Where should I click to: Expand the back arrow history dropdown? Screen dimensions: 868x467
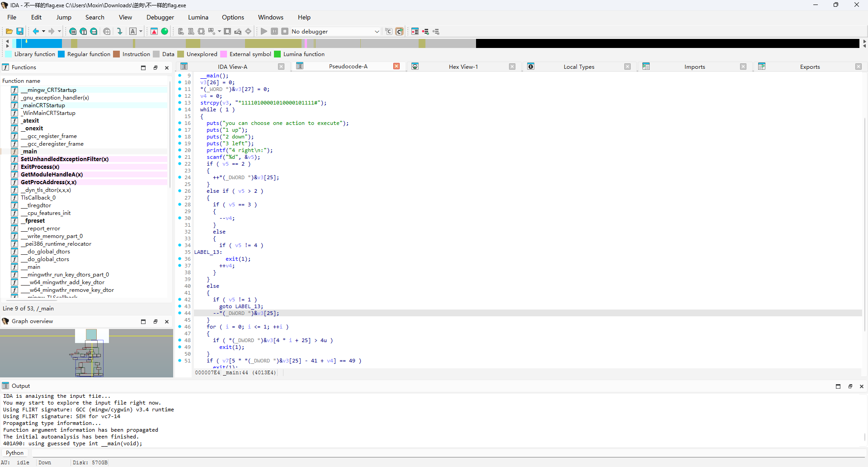click(x=43, y=31)
